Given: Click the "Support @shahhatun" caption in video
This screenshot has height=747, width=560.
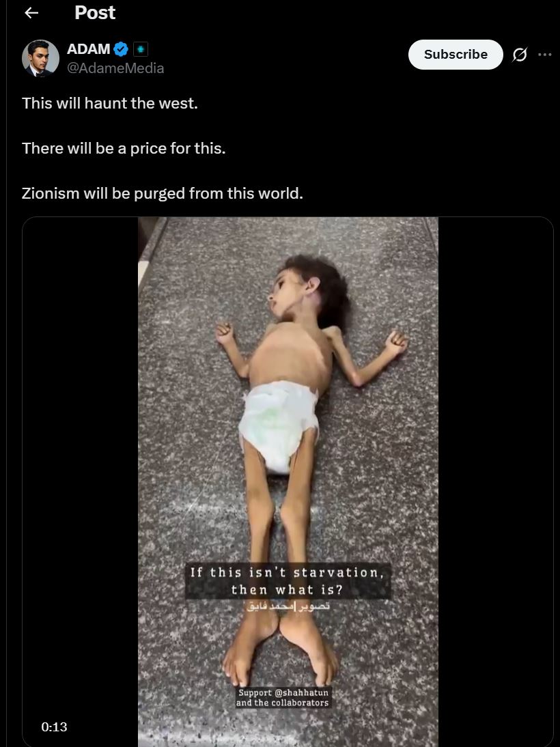Looking at the screenshot, I should point(283,697).
